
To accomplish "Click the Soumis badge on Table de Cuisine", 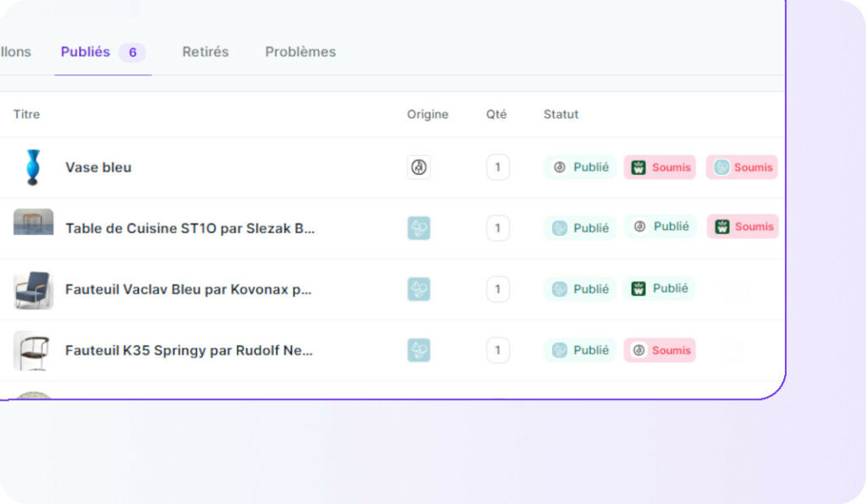I will [x=743, y=227].
